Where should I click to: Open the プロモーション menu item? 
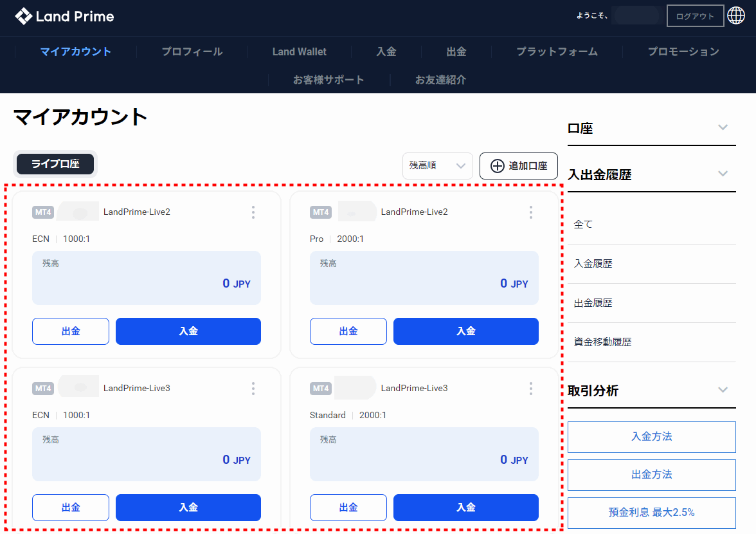click(x=683, y=51)
